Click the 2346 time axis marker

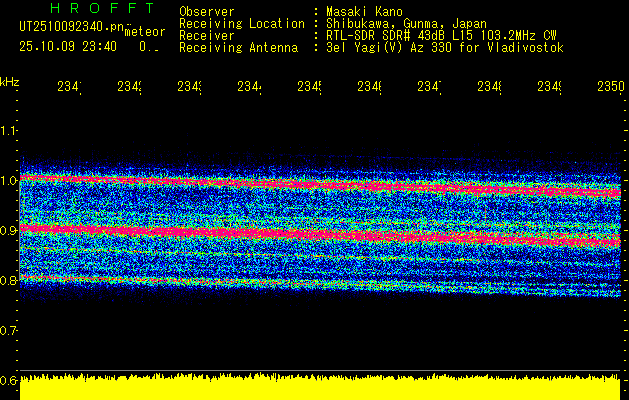tap(369, 87)
